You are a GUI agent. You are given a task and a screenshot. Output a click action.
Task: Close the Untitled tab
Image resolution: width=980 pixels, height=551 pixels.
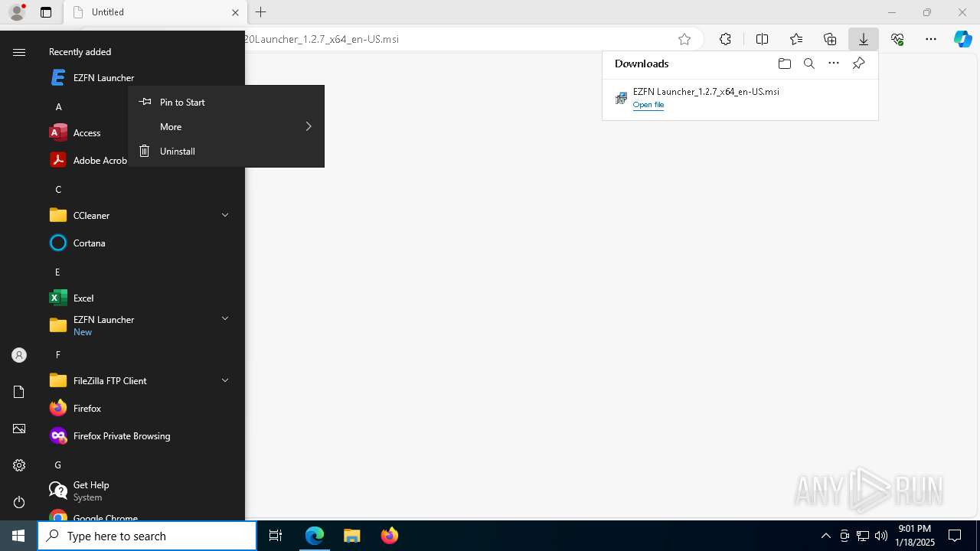click(x=235, y=12)
